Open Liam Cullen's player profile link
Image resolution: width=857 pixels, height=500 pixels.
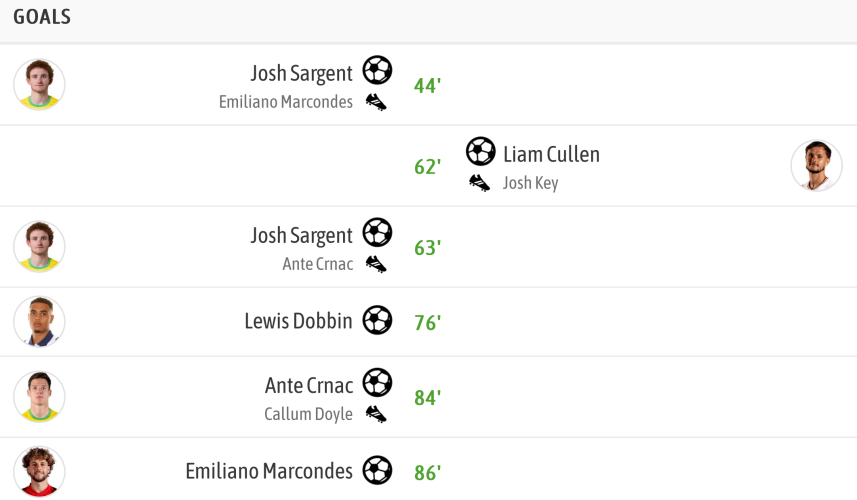coord(551,154)
